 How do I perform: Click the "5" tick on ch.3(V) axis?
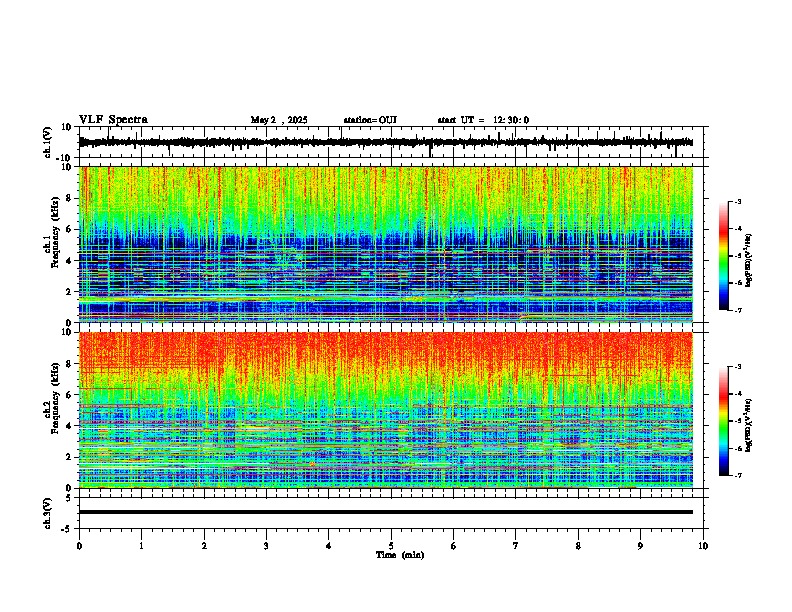(x=70, y=498)
